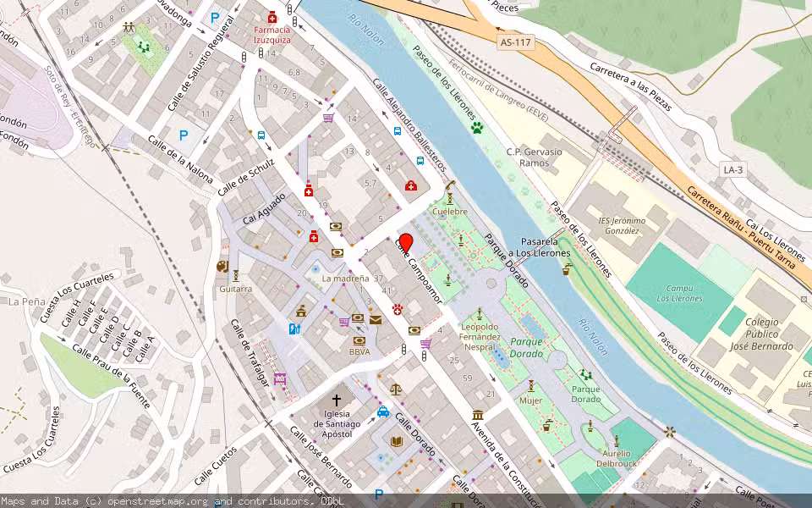Select the 'Calle A' street label
812x508 pixels.
tap(145, 349)
